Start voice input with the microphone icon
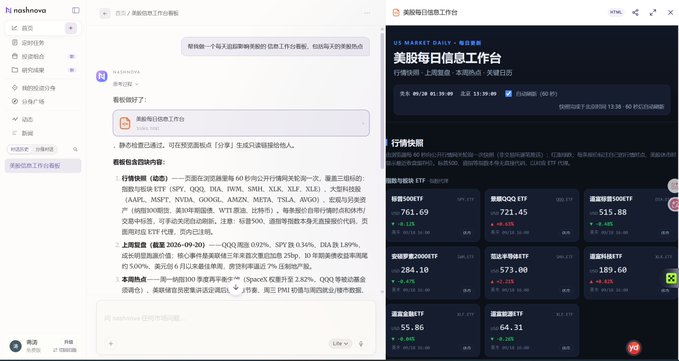The height and width of the screenshot is (361, 679). [361, 344]
